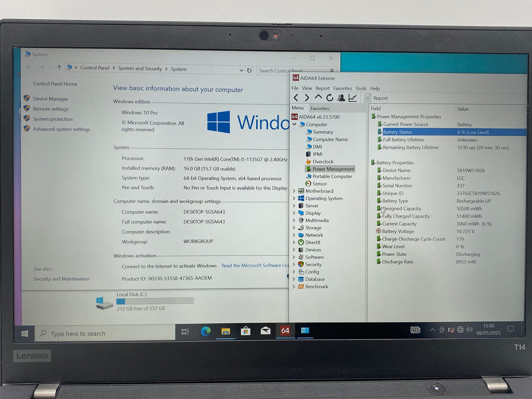The image size is (532, 399).
Task: Click the Local Disk C usage bar
Action: (155, 301)
